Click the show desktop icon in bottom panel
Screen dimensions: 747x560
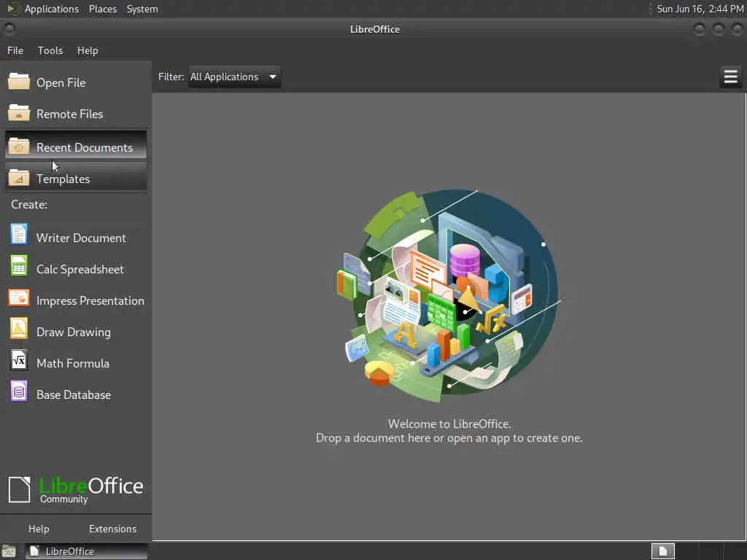(x=9, y=551)
